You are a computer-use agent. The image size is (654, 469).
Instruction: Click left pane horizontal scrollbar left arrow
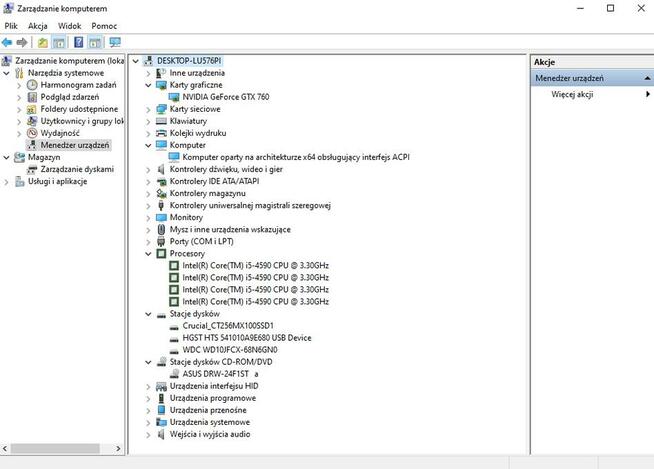(5, 449)
